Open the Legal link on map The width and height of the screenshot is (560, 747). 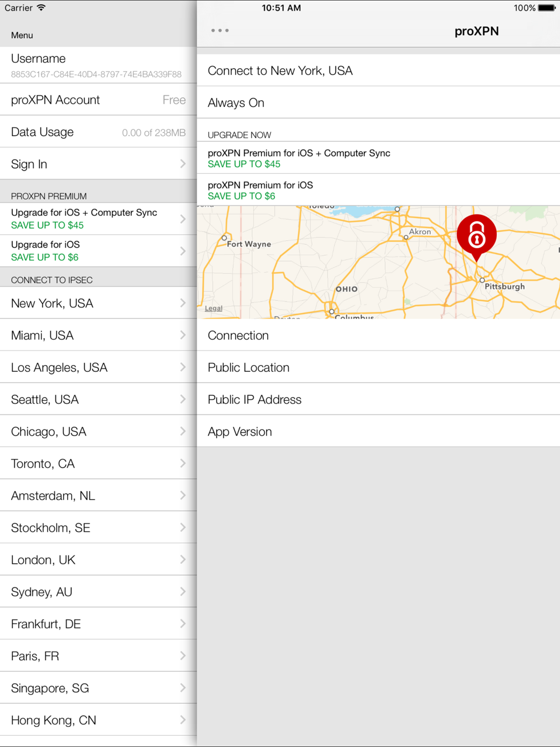tap(213, 308)
